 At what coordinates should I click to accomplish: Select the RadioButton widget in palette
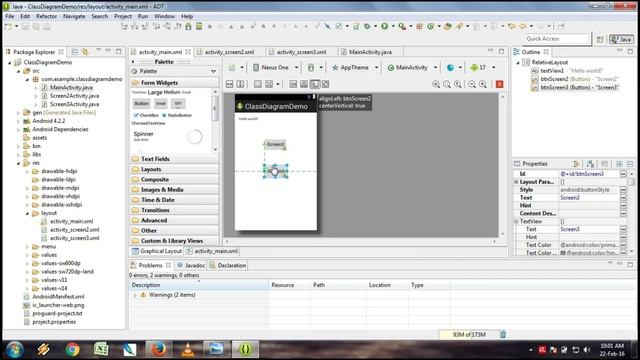point(177,115)
